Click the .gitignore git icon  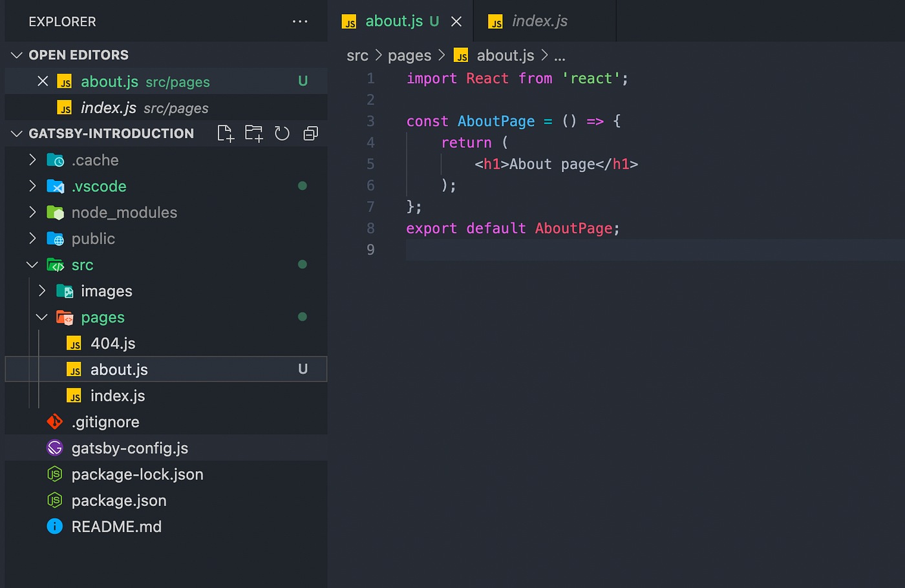coord(55,422)
